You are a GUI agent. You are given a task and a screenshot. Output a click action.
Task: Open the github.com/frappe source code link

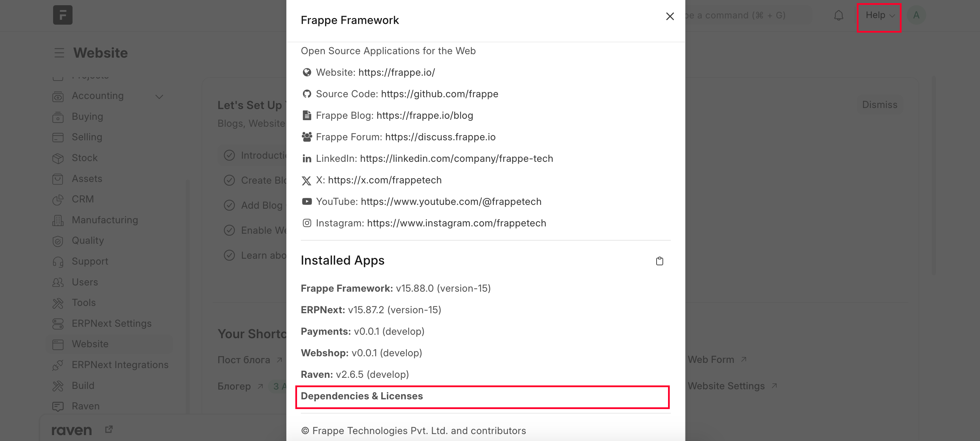[x=439, y=94]
